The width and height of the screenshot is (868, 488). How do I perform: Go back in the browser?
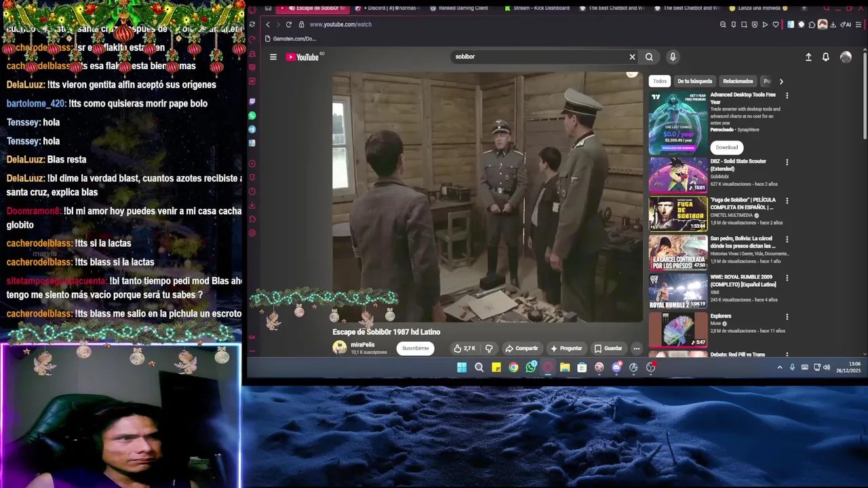point(268,24)
